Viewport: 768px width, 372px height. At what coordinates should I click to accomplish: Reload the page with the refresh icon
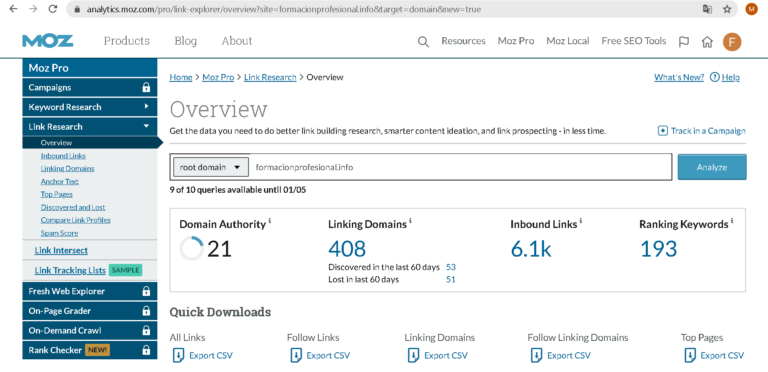click(53, 9)
